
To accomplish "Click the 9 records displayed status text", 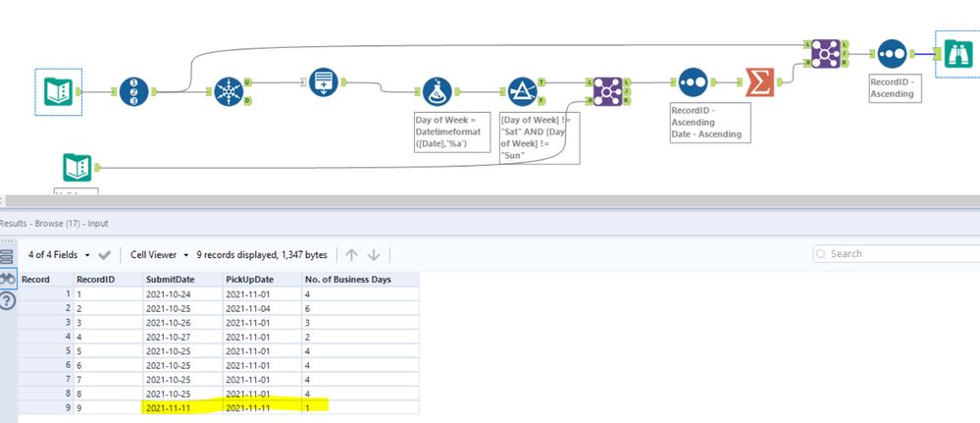I will click(262, 254).
